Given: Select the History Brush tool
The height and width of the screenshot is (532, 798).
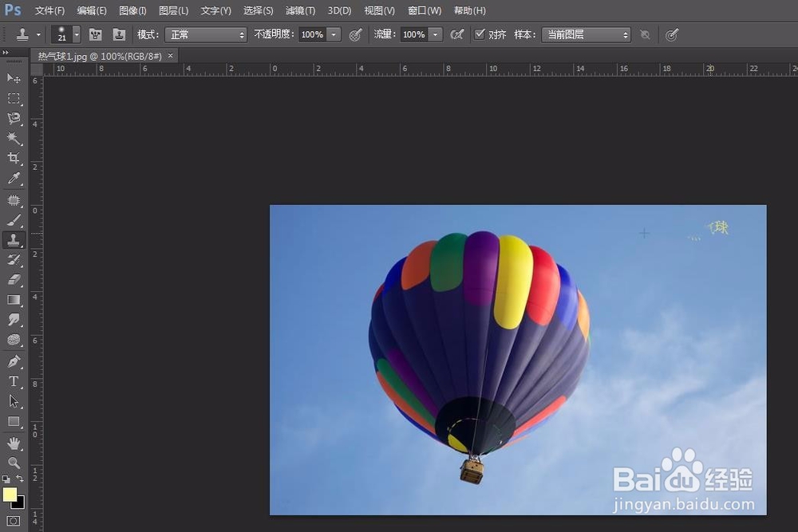Looking at the screenshot, I should (x=14, y=260).
